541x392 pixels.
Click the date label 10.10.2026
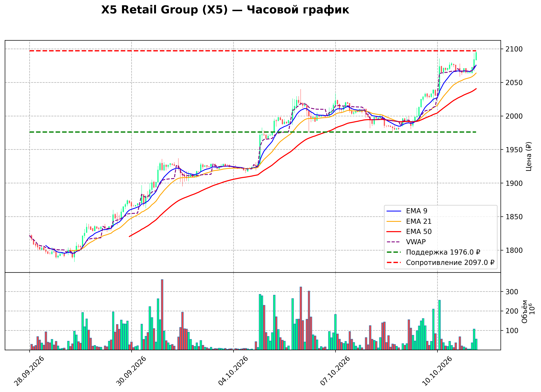coord(437,371)
